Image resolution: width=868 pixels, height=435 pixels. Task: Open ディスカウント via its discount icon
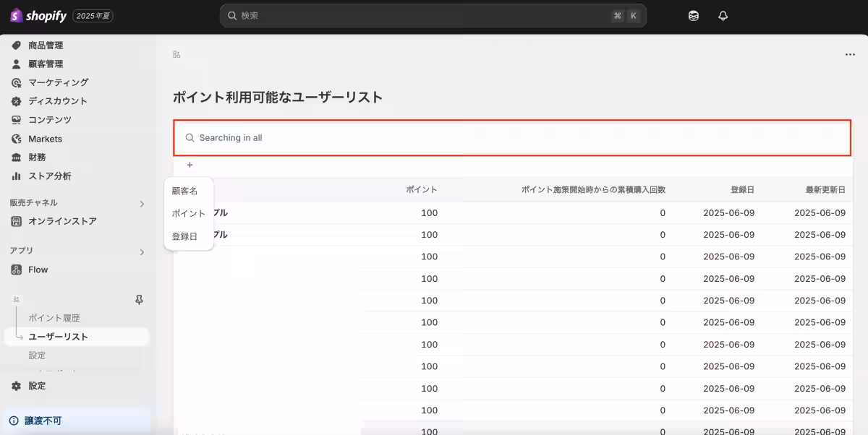pyautogui.click(x=16, y=101)
